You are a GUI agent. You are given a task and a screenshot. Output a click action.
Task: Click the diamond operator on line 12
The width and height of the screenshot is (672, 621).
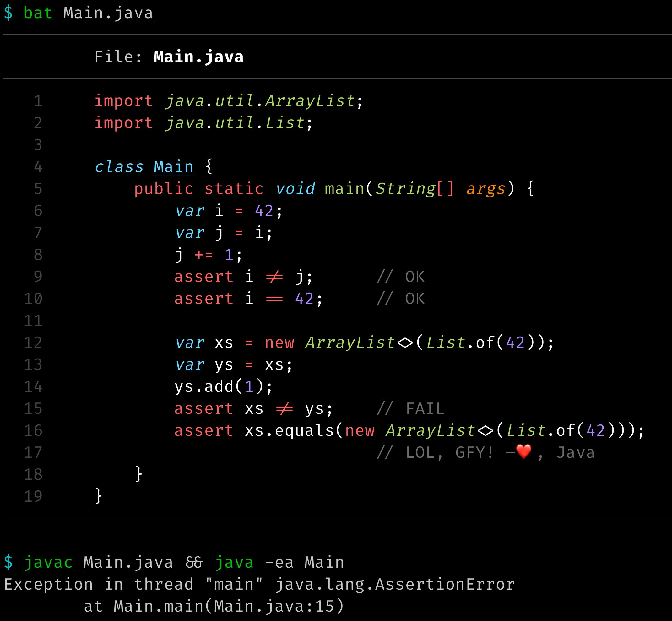(x=405, y=343)
